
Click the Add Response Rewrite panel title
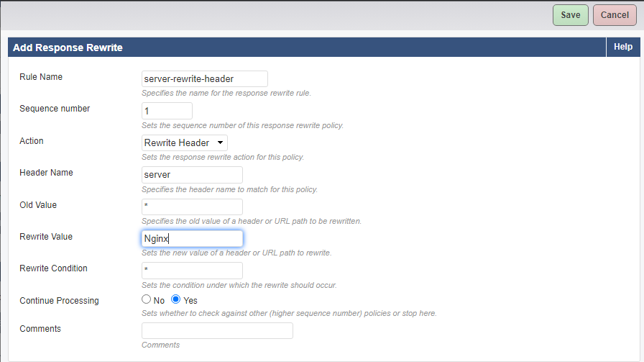point(68,47)
